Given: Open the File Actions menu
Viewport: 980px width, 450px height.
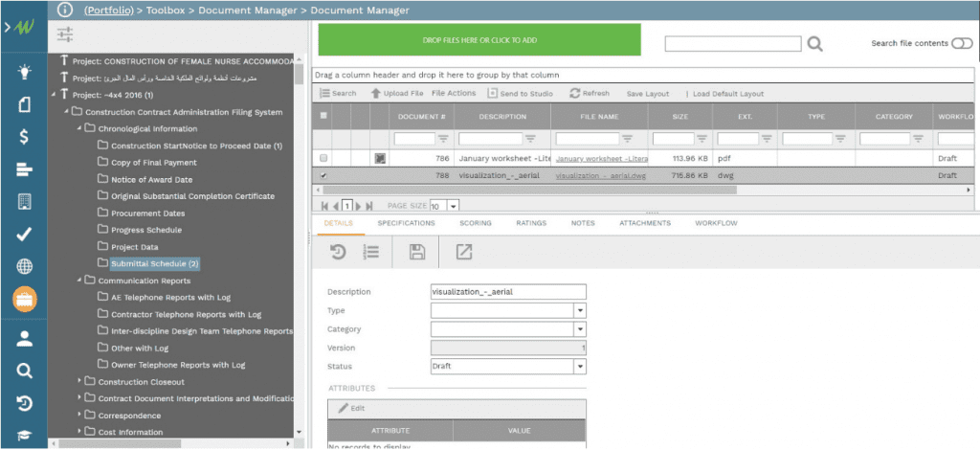Looking at the screenshot, I should tap(454, 93).
